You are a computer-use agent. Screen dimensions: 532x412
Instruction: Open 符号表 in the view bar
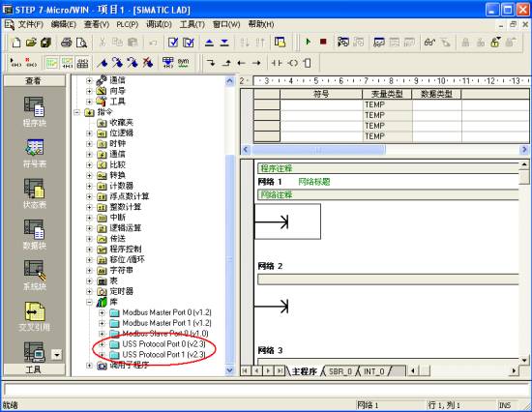coord(34,154)
